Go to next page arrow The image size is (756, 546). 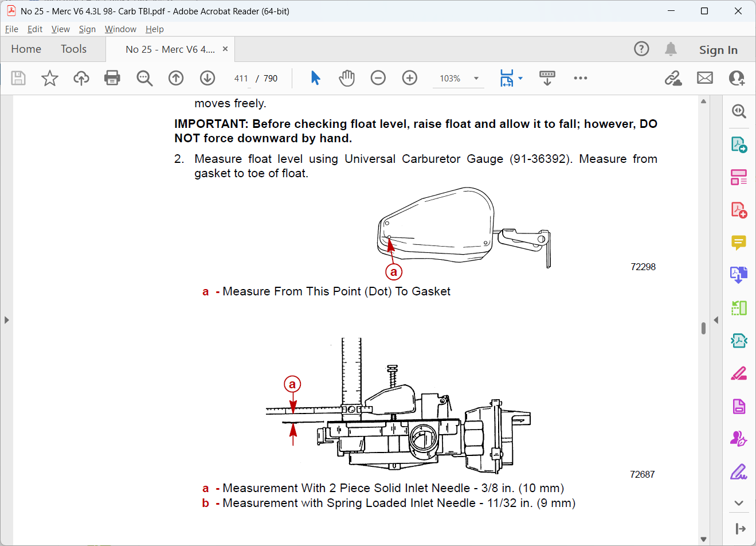tap(207, 78)
